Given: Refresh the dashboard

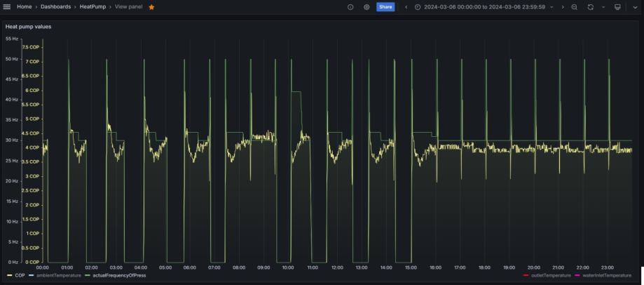Looking at the screenshot, I should [x=590, y=7].
